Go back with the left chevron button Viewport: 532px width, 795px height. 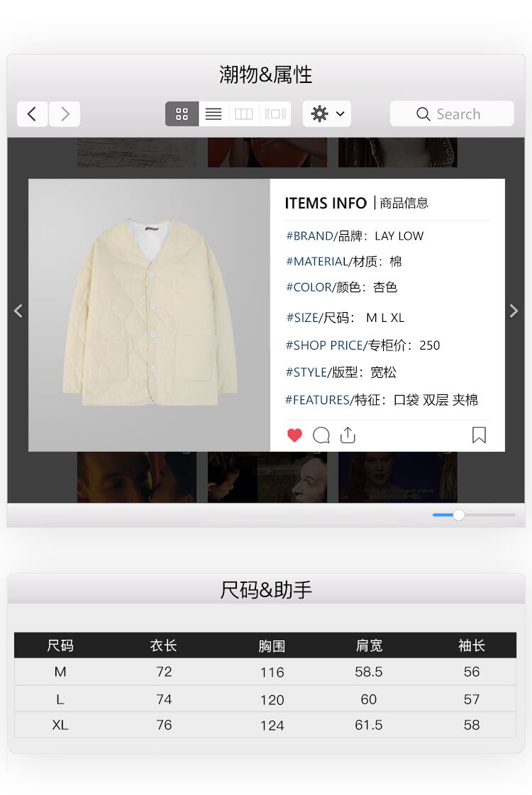(x=33, y=113)
